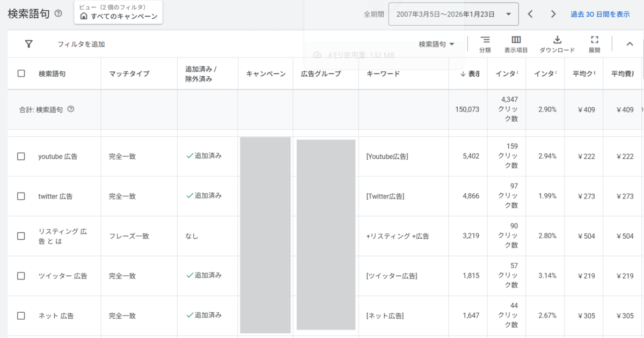Click help icon next to 合計: 検索語句
Screen dimensions: 644x338
[71, 109]
